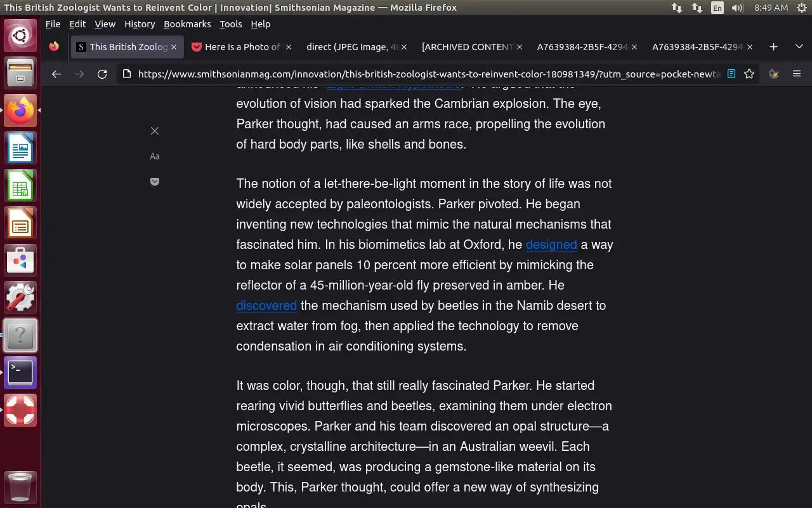This screenshot has width=812, height=508.
Task: Close the reader view with the X icon
Action: click(155, 131)
